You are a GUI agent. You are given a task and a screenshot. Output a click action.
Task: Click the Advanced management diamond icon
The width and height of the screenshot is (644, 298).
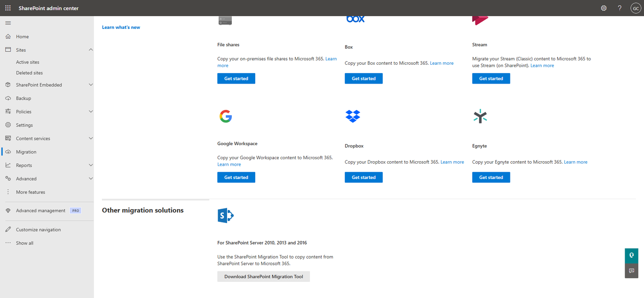click(8, 211)
